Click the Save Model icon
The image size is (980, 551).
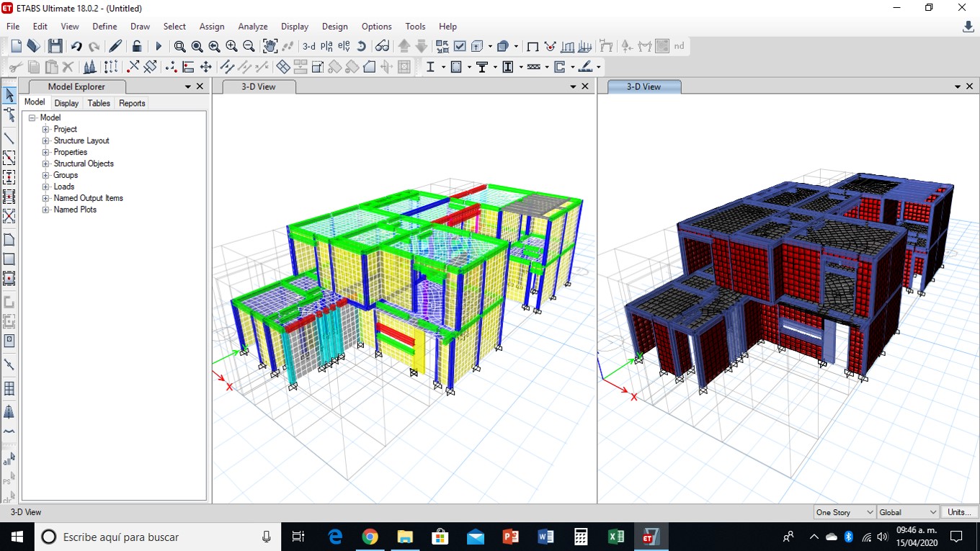55,46
